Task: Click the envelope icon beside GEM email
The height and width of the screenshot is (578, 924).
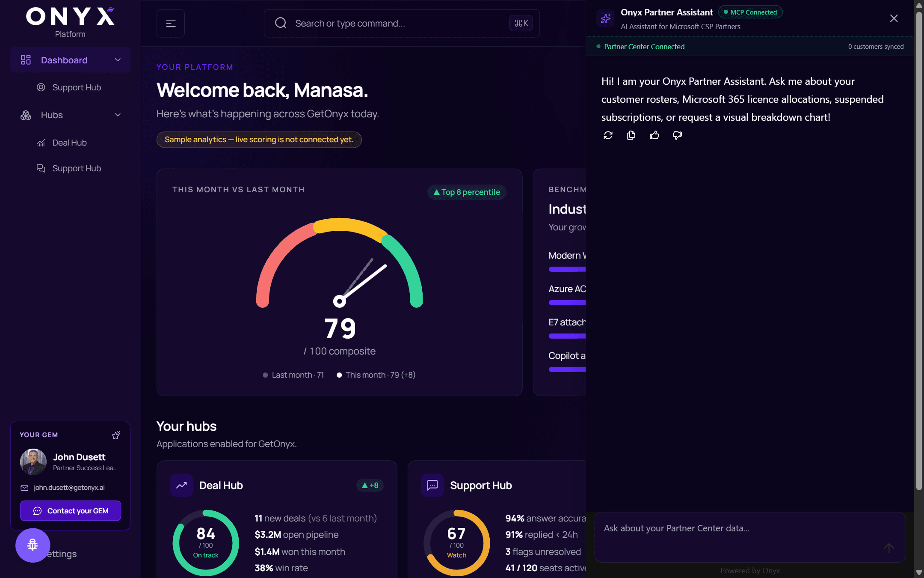Action: tap(24, 488)
